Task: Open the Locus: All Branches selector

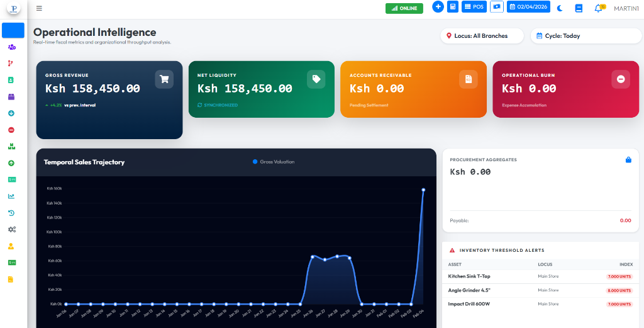Action: [x=482, y=36]
